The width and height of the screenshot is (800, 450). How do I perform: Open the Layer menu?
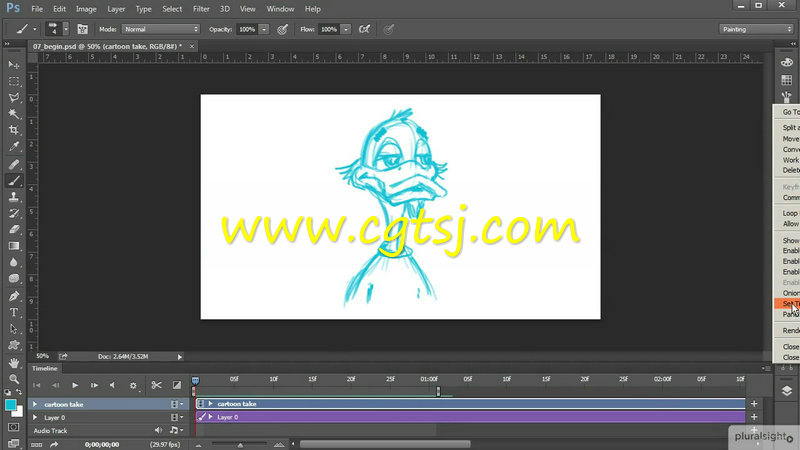(x=116, y=9)
